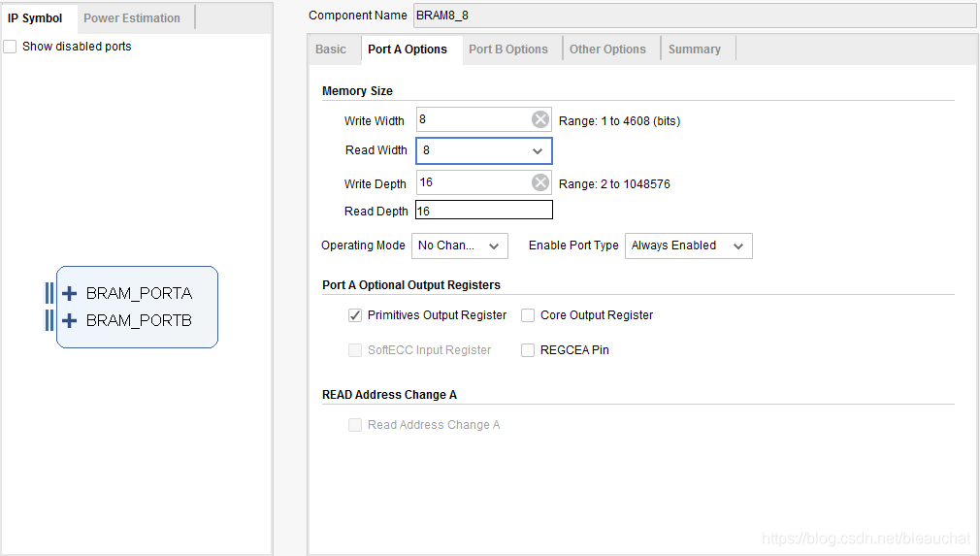Enable Core Output Register

[528, 315]
